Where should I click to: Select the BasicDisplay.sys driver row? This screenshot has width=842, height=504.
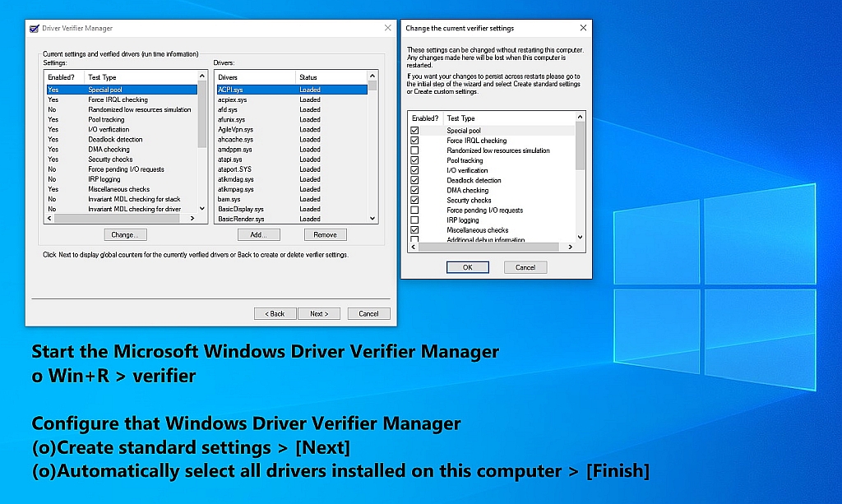point(292,209)
